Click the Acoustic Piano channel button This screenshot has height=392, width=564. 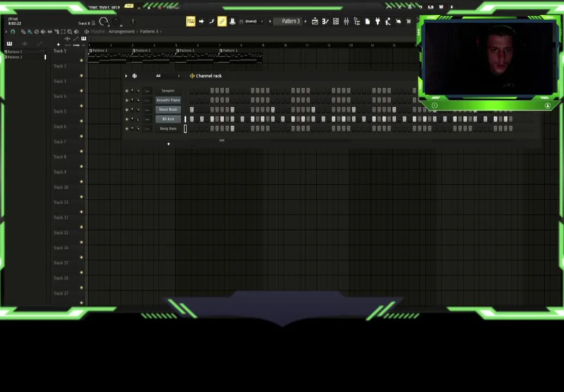pyautogui.click(x=168, y=100)
